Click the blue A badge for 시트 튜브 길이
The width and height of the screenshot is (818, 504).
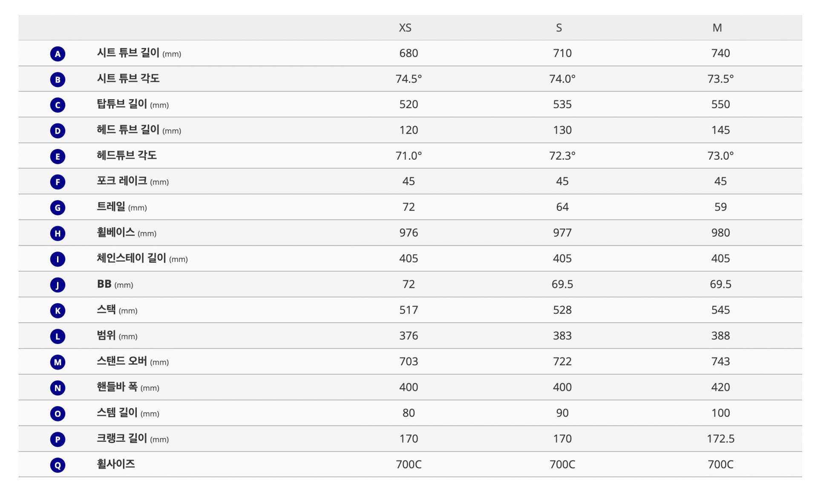[58, 54]
